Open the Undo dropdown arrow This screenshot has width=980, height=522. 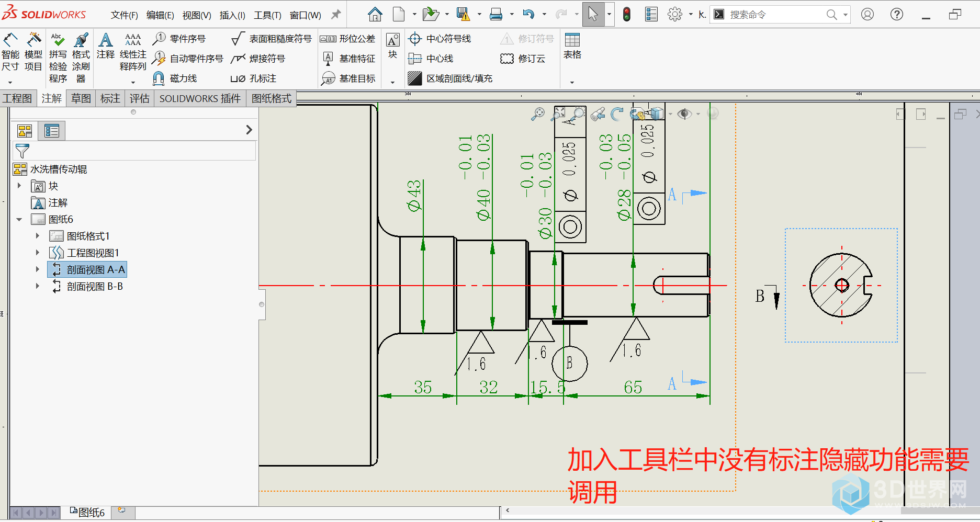(544, 15)
